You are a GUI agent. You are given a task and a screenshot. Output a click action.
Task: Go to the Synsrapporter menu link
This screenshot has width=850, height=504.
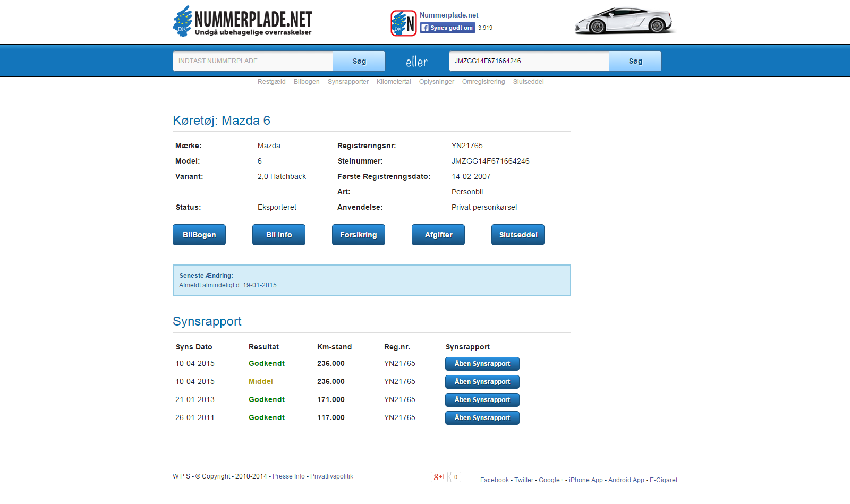pyautogui.click(x=348, y=82)
